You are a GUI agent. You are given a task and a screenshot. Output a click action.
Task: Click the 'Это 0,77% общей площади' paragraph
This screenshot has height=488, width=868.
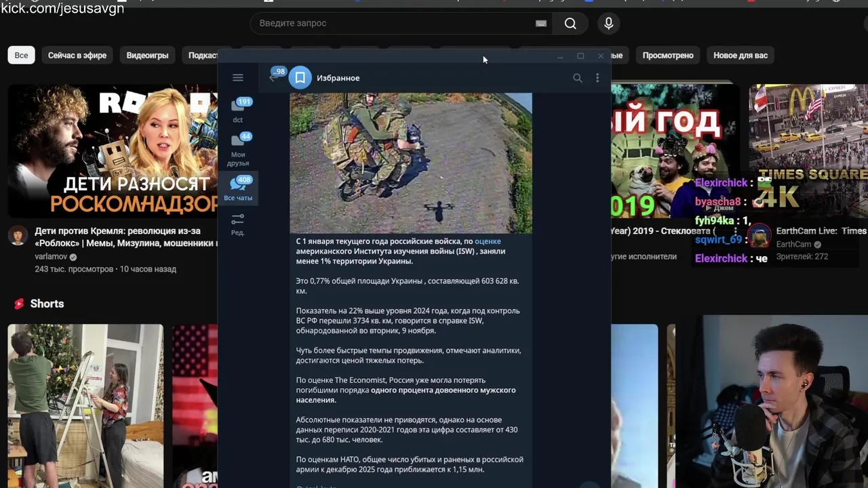click(407, 286)
